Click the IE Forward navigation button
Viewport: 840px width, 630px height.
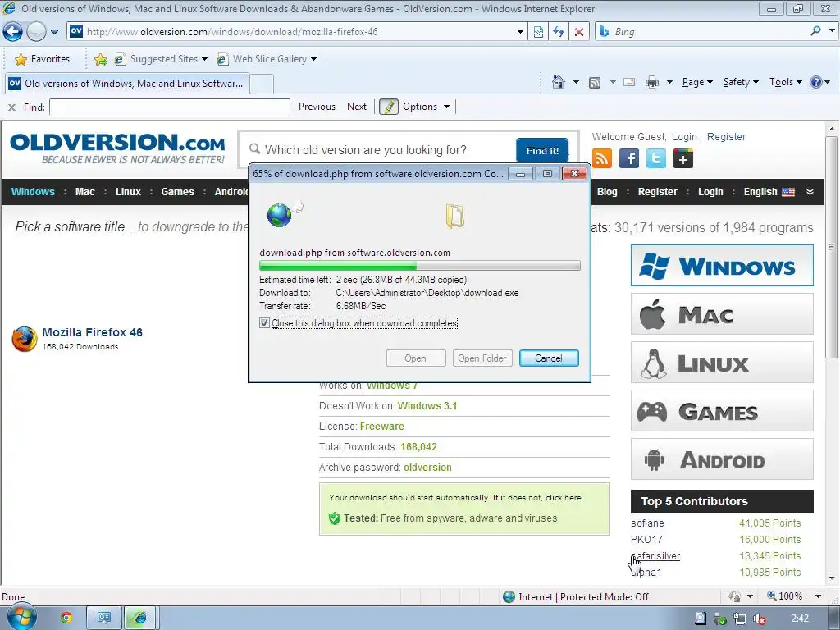[x=36, y=32]
